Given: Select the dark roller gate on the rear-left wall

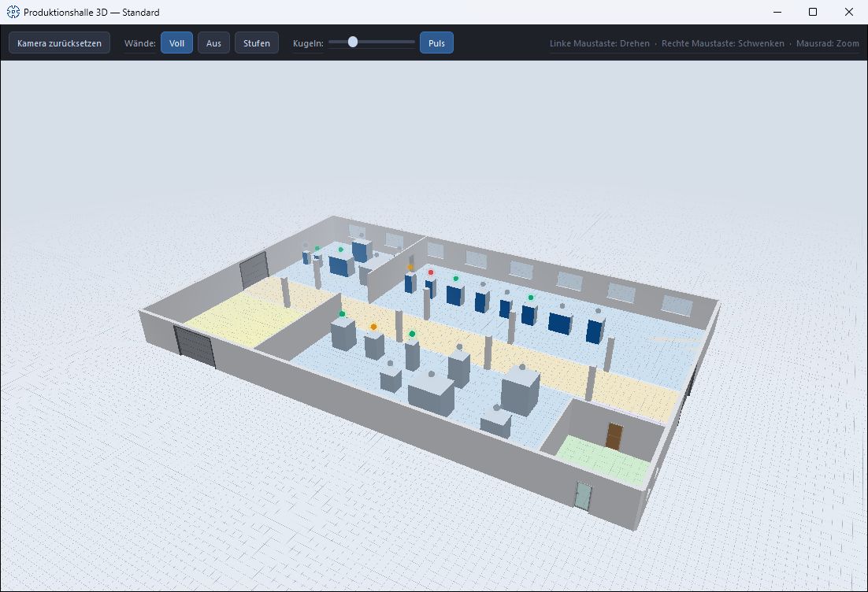Looking at the screenshot, I should pos(254,270).
